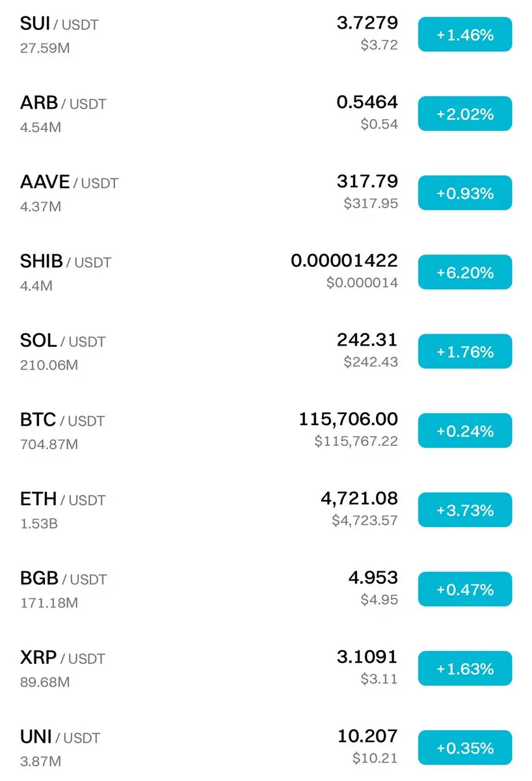Select the ETH / USDT trading pair

pos(266,510)
